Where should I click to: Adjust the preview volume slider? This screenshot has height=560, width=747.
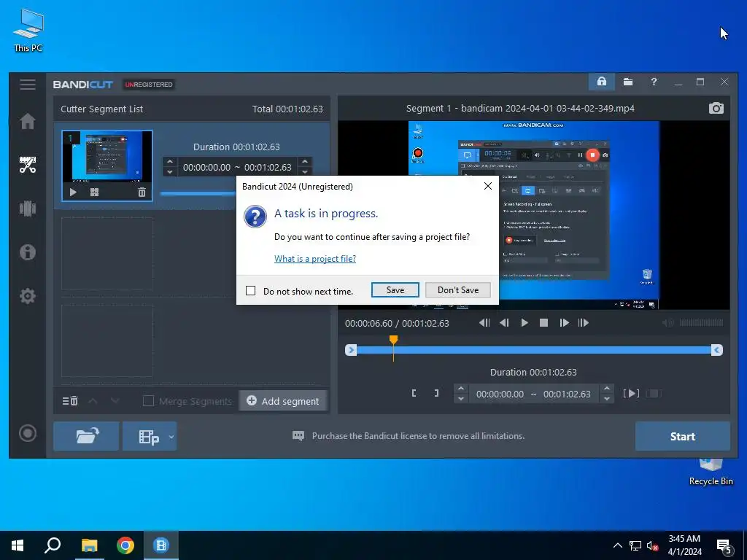pyautogui.click(x=701, y=323)
